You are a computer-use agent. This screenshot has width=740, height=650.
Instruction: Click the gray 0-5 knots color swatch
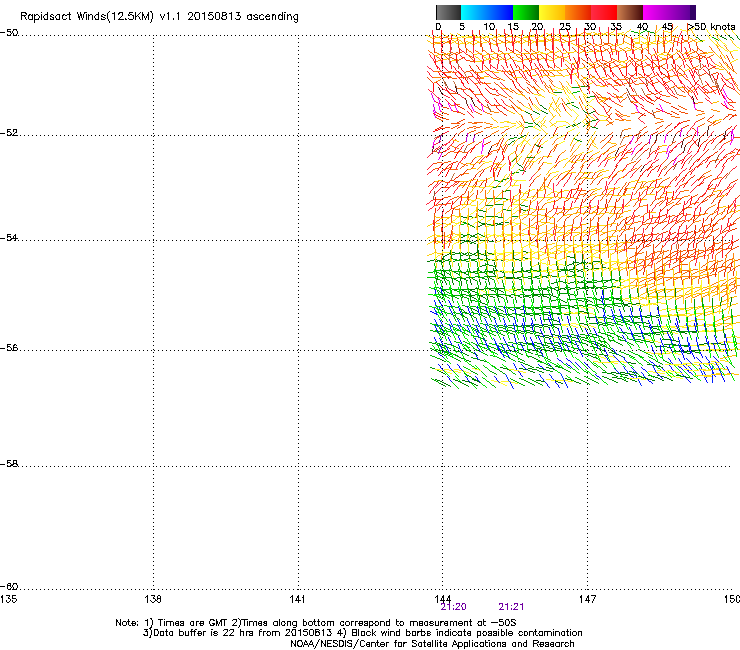click(x=448, y=12)
